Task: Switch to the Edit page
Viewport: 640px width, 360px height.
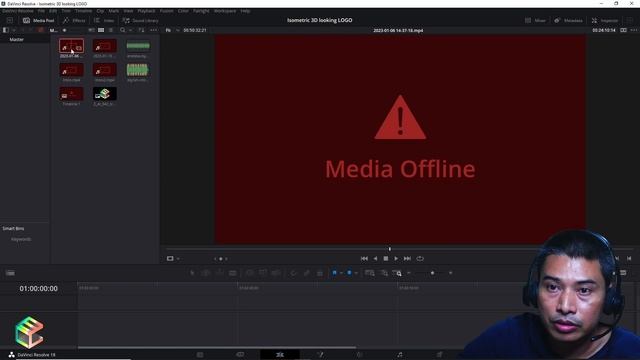Action: coord(280,355)
